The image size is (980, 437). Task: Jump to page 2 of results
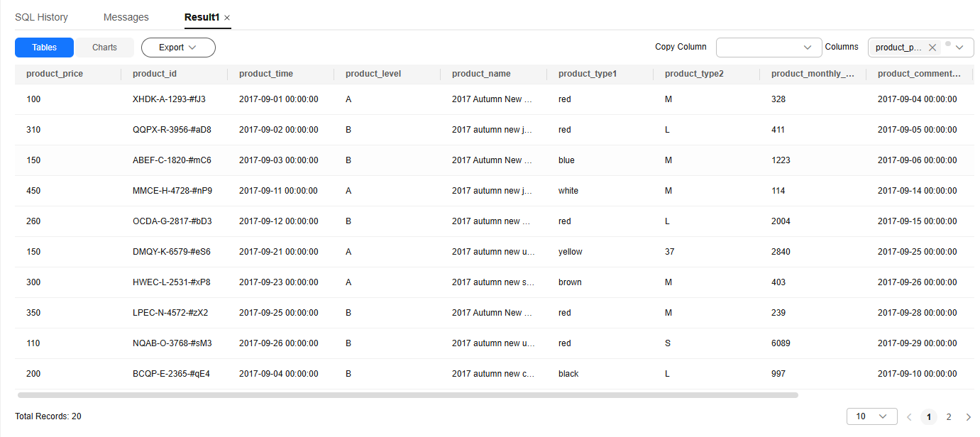(949, 417)
